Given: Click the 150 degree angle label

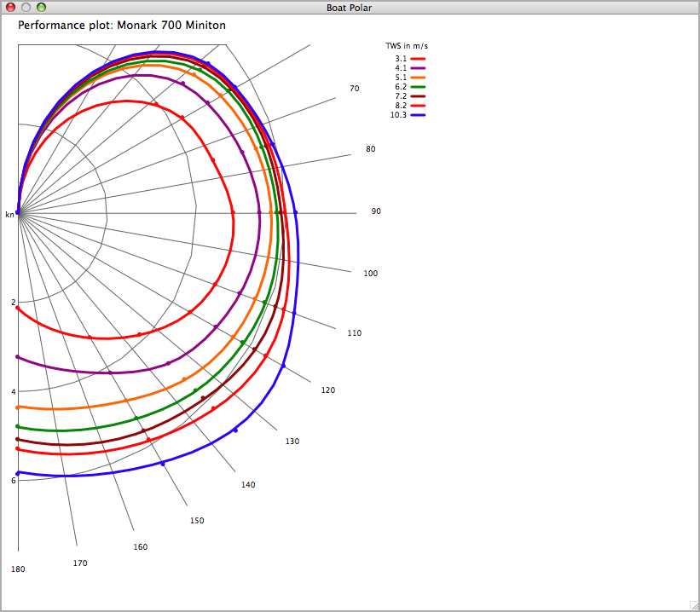Looking at the screenshot, I should pos(197,521).
